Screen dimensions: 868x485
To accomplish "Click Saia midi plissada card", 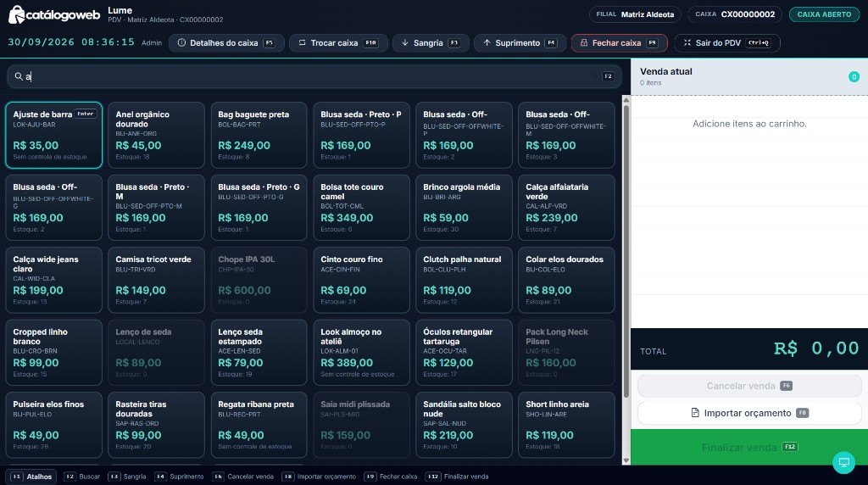I will (361, 425).
